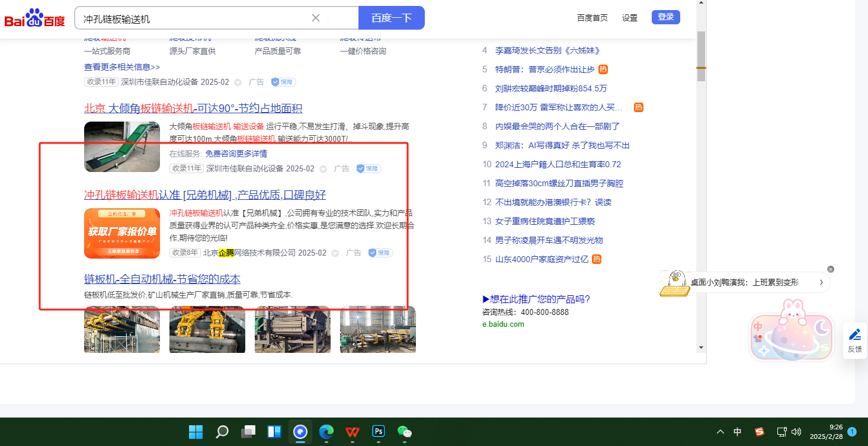This screenshot has height=446, width=868.
Task: Click the Baidu logo
Action: (x=34, y=18)
